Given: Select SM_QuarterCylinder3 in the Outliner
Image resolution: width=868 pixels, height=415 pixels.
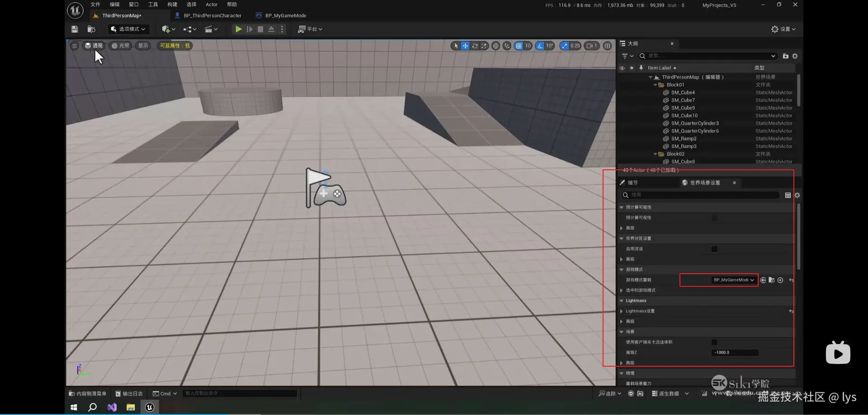Looking at the screenshot, I should tap(695, 123).
